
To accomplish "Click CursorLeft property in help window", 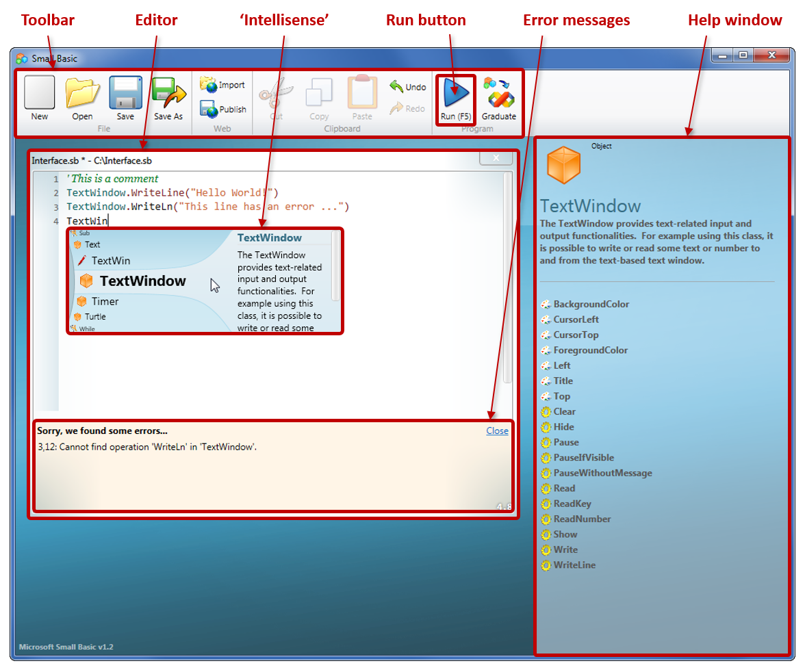I will [x=570, y=320].
